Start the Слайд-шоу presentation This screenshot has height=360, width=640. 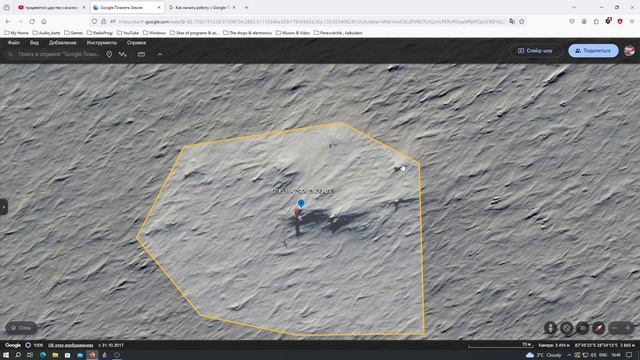pos(535,51)
